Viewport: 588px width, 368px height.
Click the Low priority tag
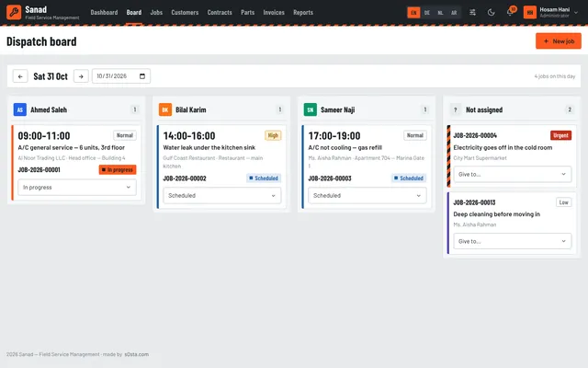click(563, 202)
